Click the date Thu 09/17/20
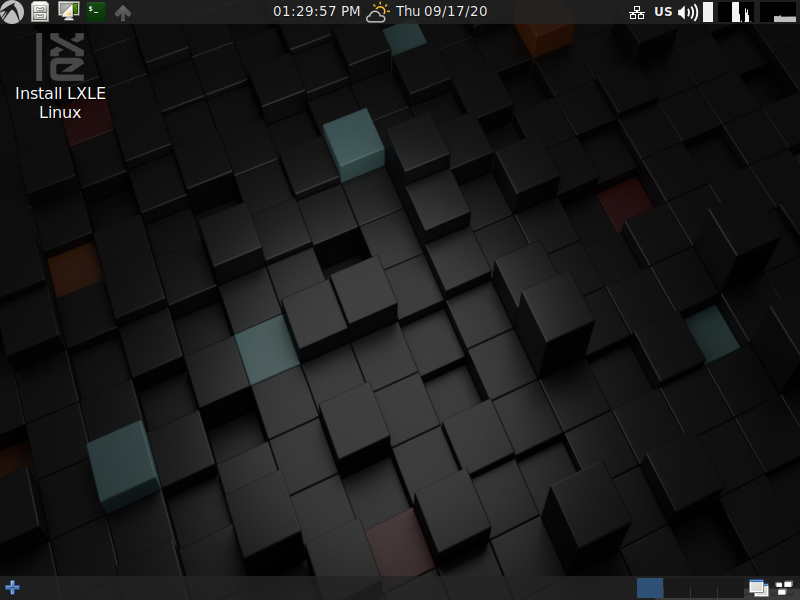Viewport: 800px width, 600px height. (x=442, y=12)
